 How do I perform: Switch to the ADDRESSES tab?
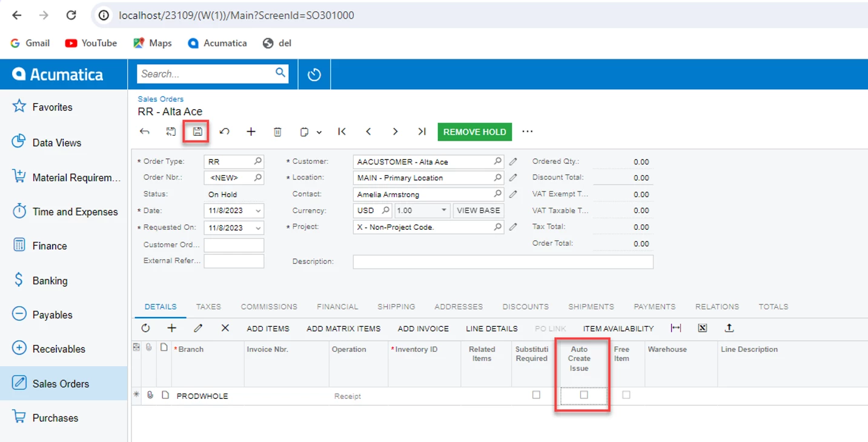pos(459,307)
